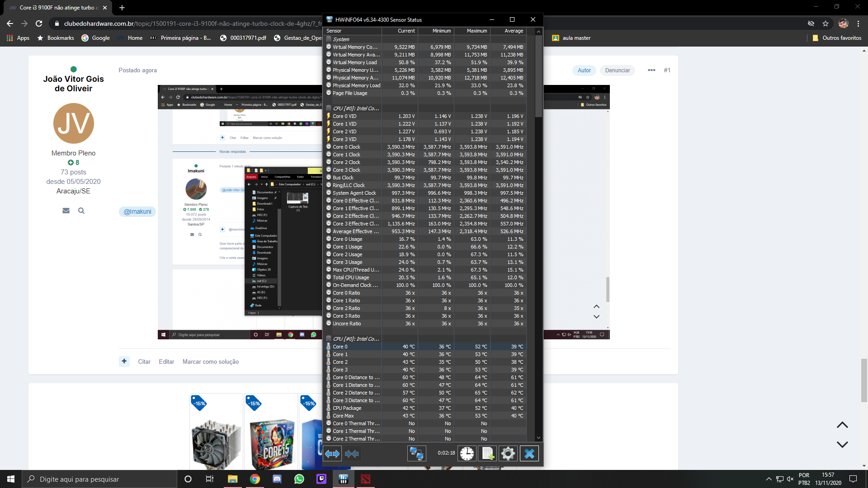
Task: Click the Windows Start button
Action: tap(11, 479)
